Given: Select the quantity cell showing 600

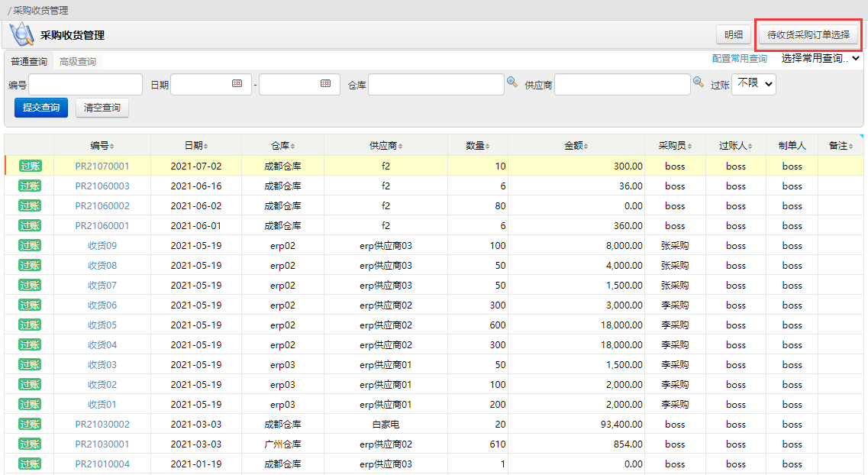Looking at the screenshot, I should (x=478, y=325).
